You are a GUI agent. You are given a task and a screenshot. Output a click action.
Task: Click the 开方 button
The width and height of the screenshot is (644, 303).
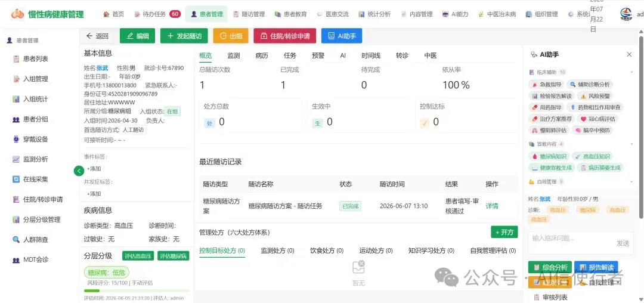point(504,232)
